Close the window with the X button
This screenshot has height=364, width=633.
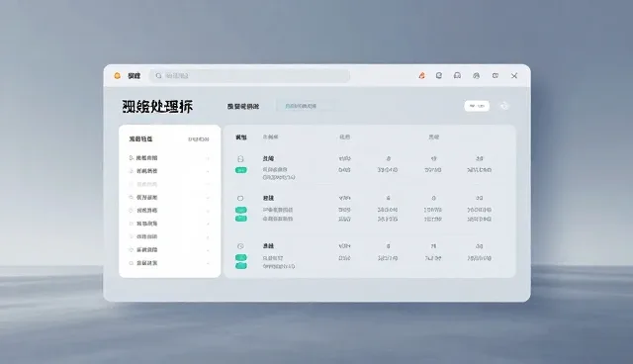pos(514,75)
